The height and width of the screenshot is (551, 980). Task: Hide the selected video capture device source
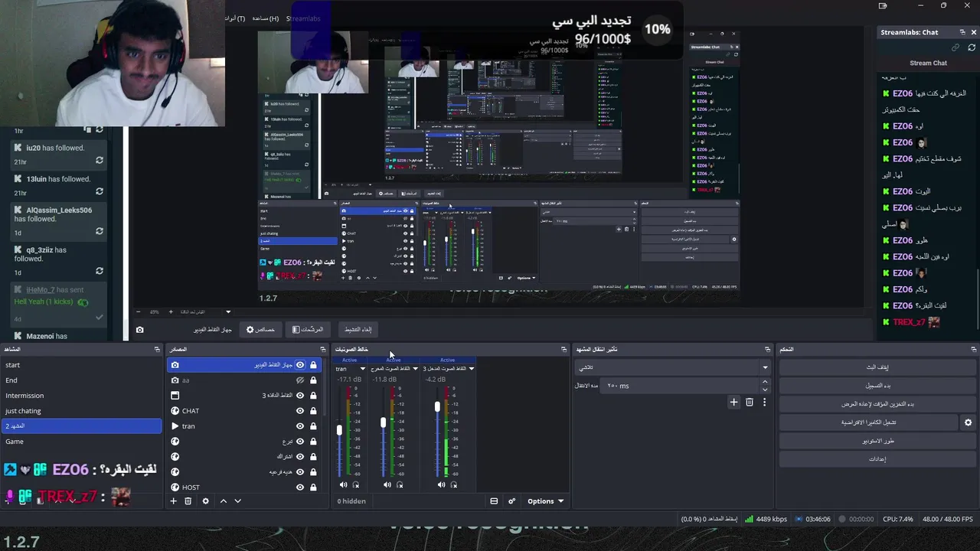pos(300,365)
